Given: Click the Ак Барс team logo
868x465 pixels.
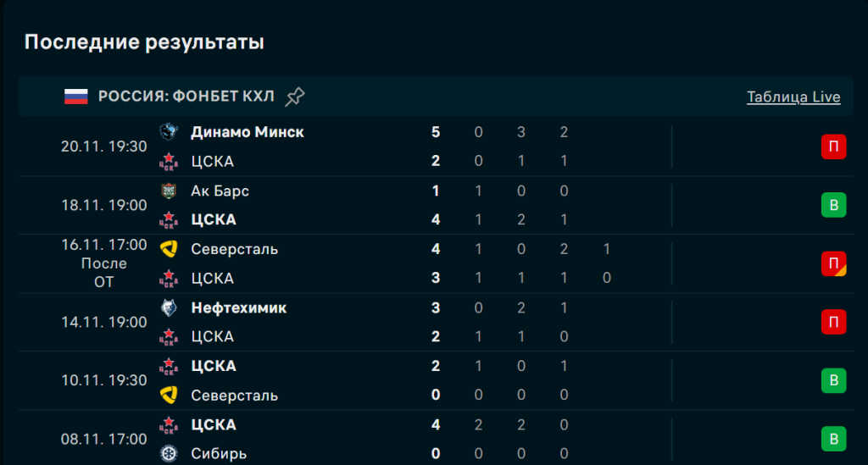Looking at the screenshot, I should (x=170, y=191).
